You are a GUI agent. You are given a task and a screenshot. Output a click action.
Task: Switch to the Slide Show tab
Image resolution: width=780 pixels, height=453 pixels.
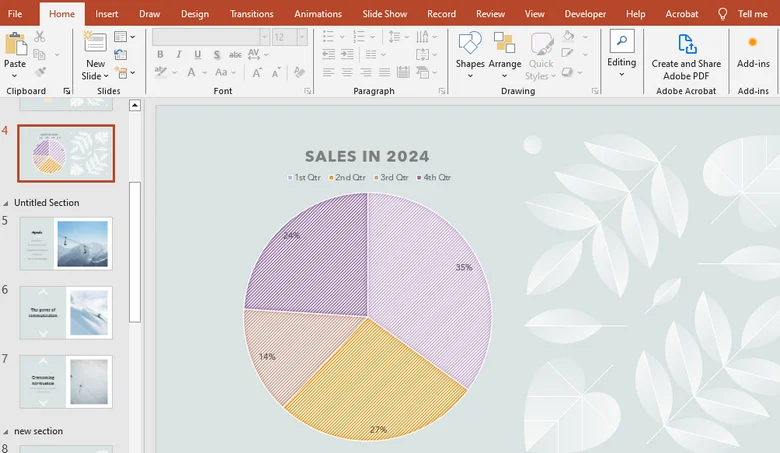click(385, 14)
